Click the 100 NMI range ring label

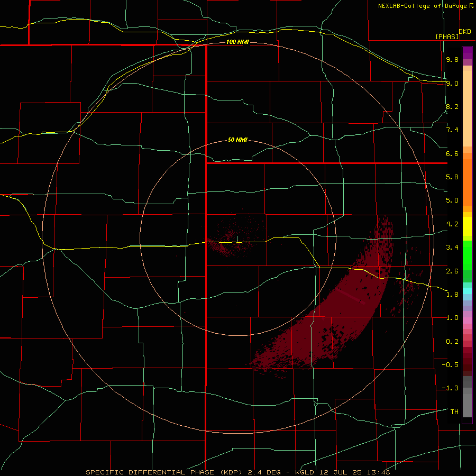pyautogui.click(x=237, y=42)
